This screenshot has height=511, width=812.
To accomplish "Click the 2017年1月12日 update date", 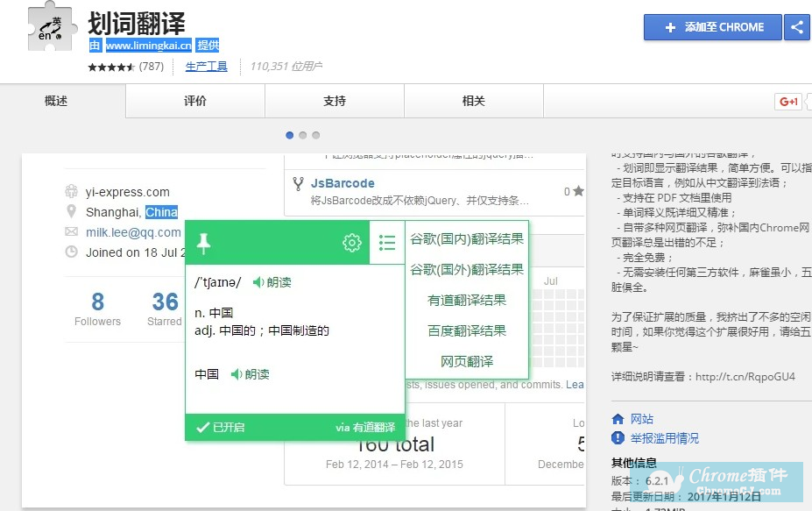I will [724, 496].
